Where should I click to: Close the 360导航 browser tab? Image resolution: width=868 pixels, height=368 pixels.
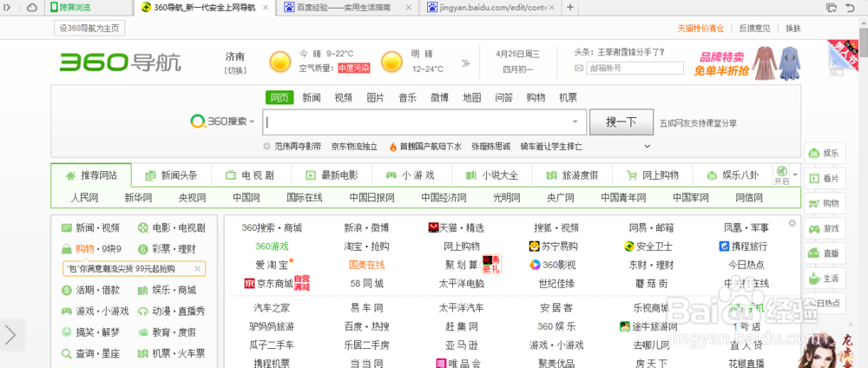click(x=265, y=8)
